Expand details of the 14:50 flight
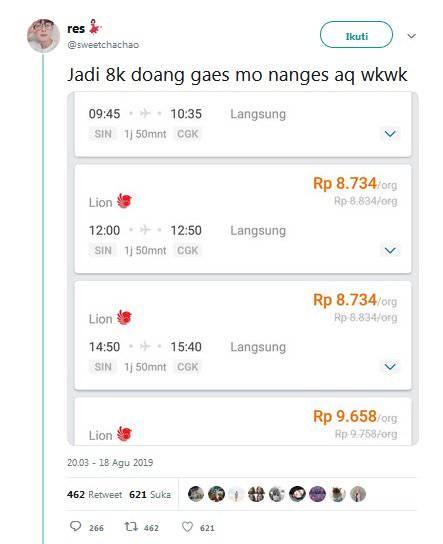443x544 pixels. 390,366
